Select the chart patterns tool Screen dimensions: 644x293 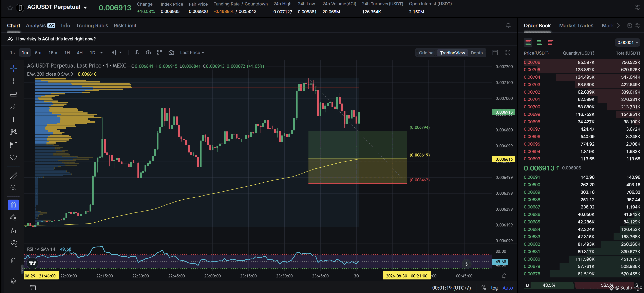click(x=14, y=132)
